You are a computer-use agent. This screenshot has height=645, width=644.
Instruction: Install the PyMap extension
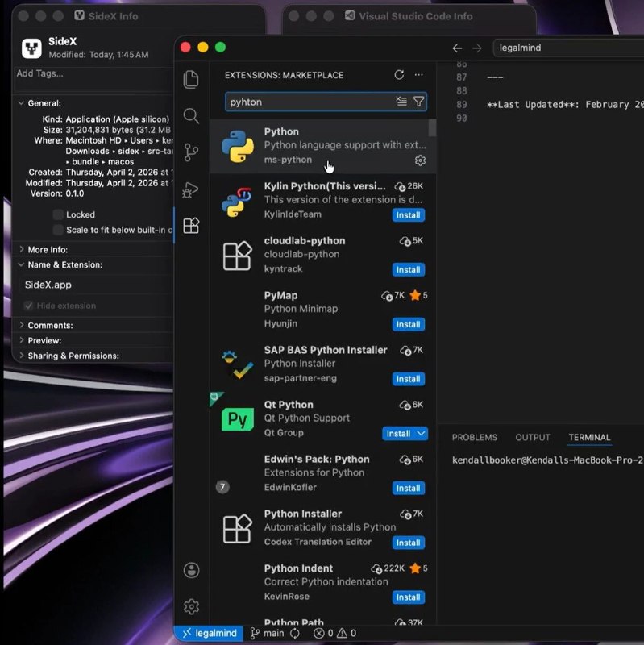408,325
